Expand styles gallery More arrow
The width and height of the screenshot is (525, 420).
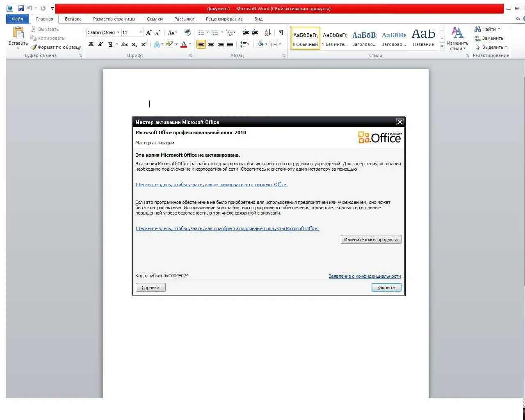point(442,47)
